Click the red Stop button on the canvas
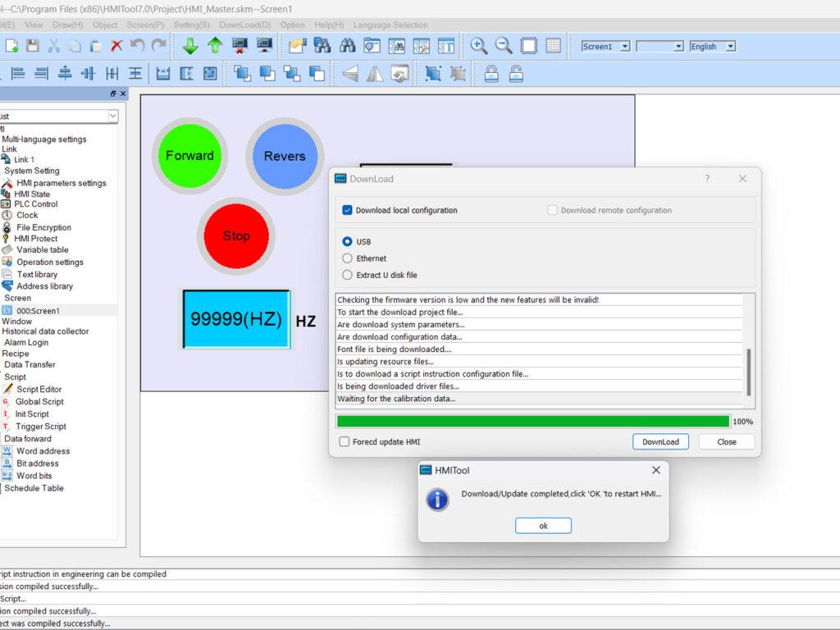Image resolution: width=840 pixels, height=630 pixels. [235, 235]
